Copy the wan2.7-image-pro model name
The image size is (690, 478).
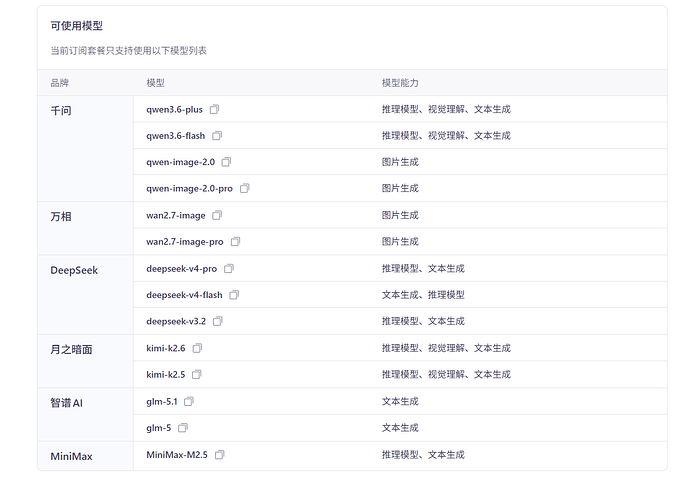tap(235, 242)
